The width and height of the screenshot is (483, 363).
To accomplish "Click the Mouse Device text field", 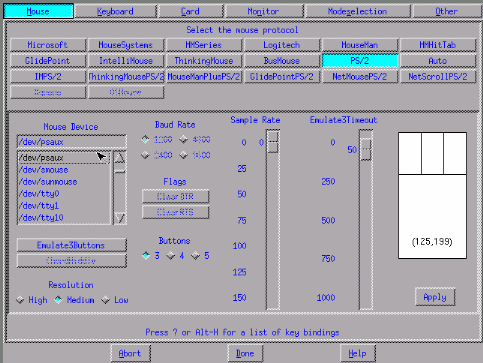I will tap(72, 142).
